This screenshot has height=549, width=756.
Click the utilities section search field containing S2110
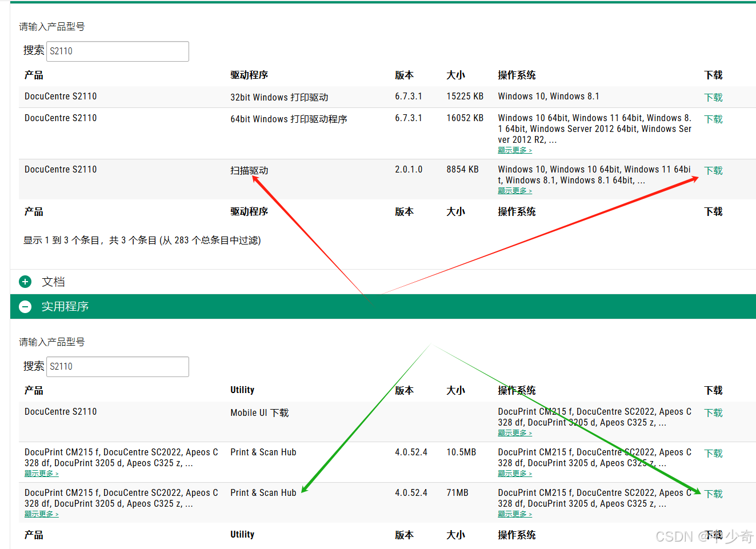pos(117,367)
